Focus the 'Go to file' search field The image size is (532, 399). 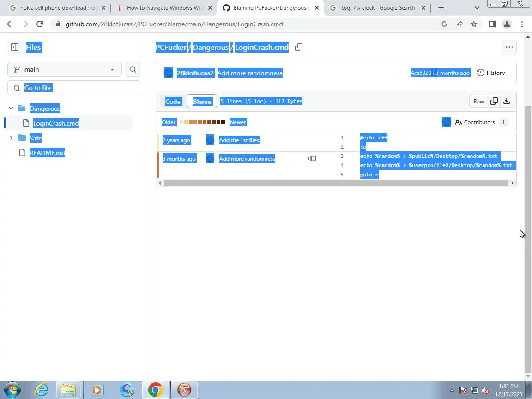tap(73, 88)
